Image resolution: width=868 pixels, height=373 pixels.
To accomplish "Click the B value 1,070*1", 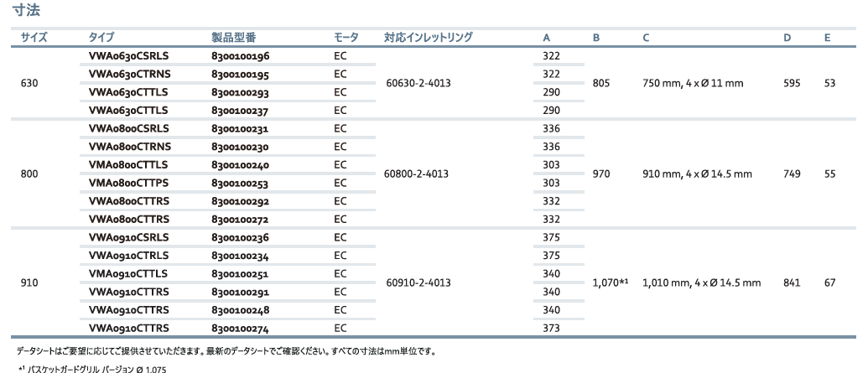I will (610, 282).
